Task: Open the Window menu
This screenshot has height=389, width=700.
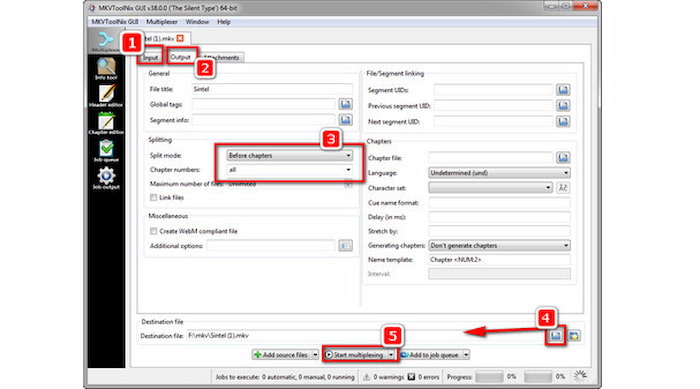Action: pos(197,21)
